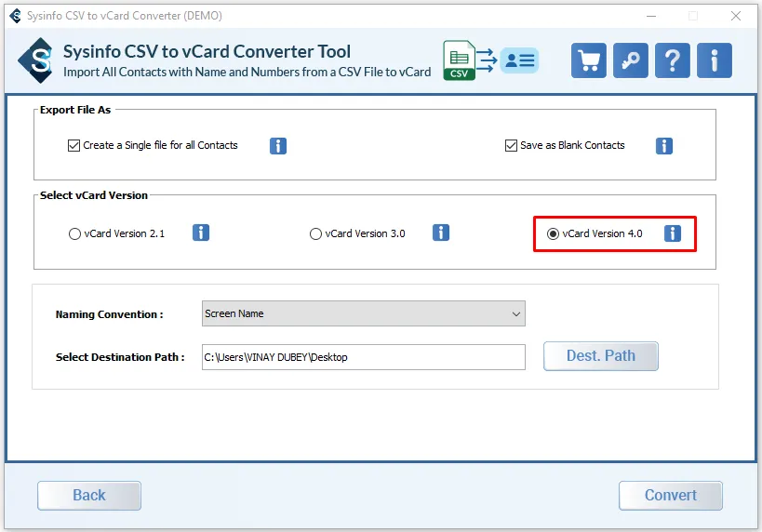Click the destination path text field
The image size is (762, 532).
tap(364, 357)
